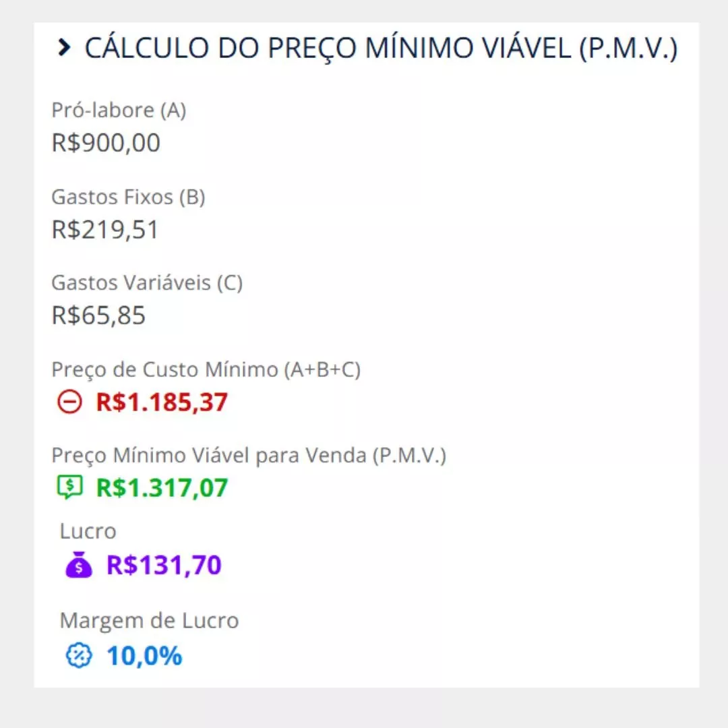Image resolution: width=728 pixels, height=728 pixels.
Task: Click the green price R$1.317,07
Action: [x=162, y=487]
